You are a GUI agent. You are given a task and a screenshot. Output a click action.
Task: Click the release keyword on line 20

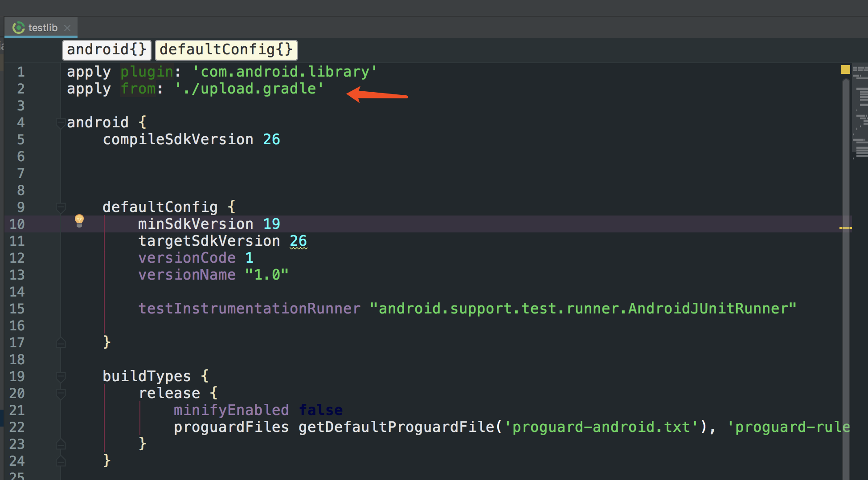[x=169, y=393]
